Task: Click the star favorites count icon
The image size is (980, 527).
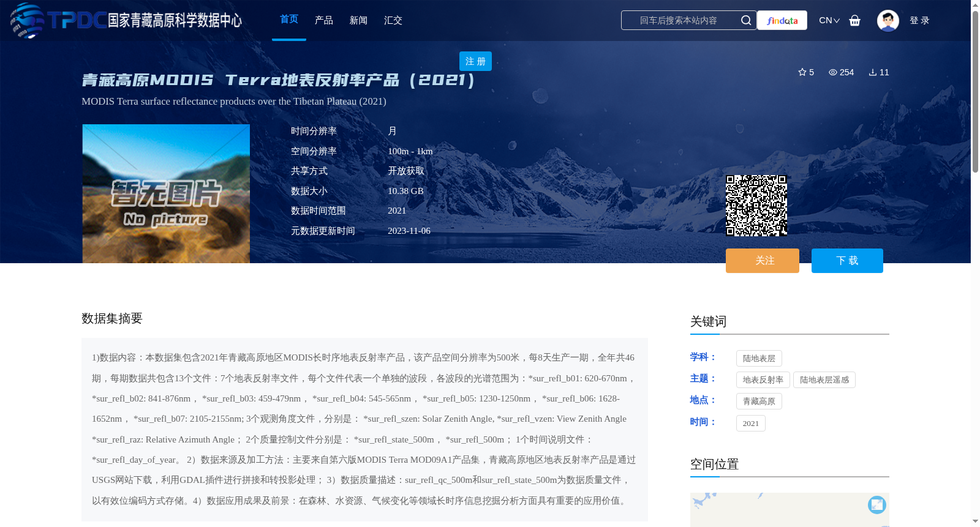Action: 802,72
